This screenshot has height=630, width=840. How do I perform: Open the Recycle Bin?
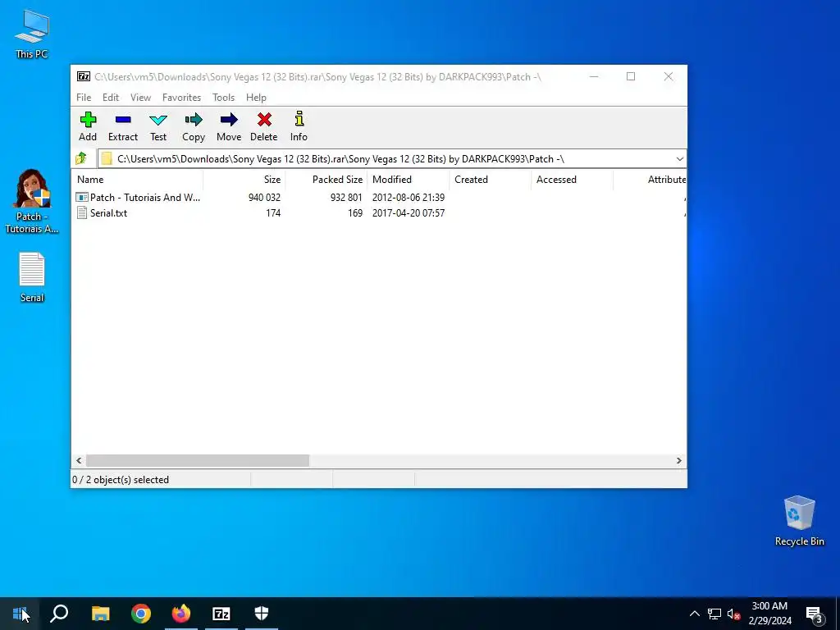[x=799, y=521]
